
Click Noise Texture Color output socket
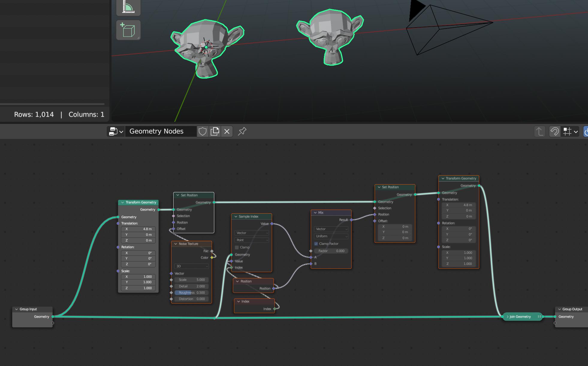click(212, 258)
